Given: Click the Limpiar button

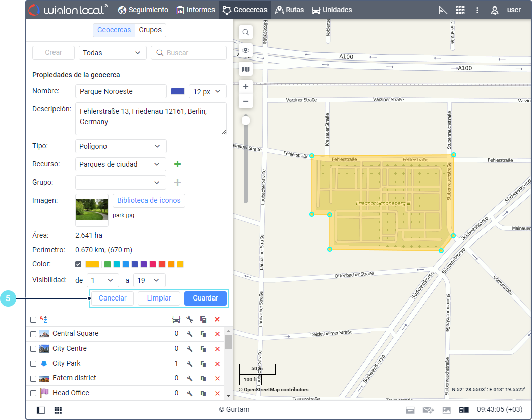Looking at the screenshot, I should pyautogui.click(x=159, y=298).
